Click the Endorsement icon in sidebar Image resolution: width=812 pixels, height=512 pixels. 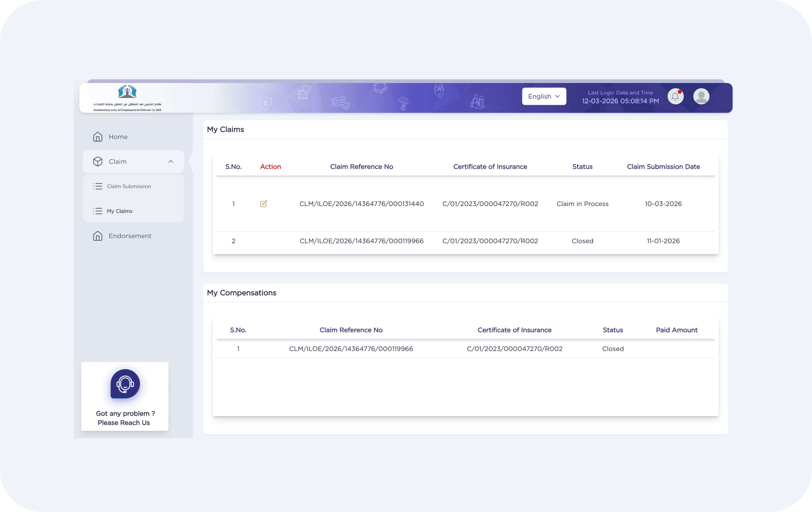click(98, 236)
